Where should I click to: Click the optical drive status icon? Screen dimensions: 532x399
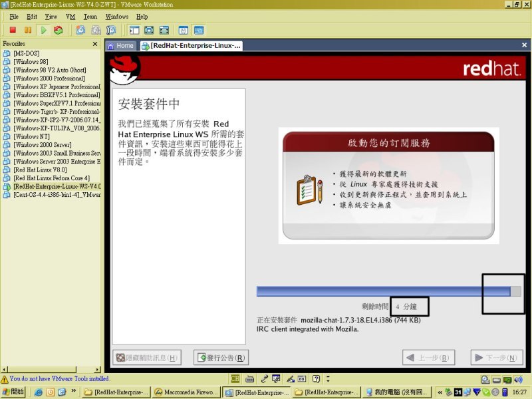(x=496, y=380)
